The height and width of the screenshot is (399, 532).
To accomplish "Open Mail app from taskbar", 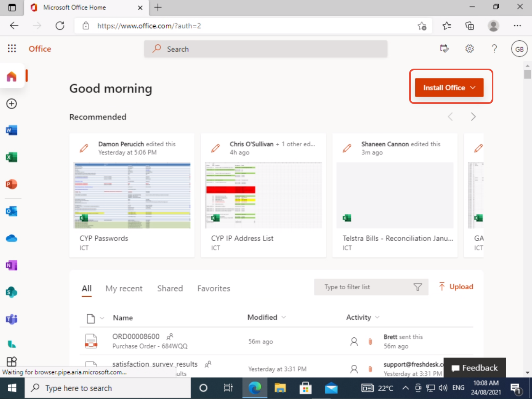I will pyautogui.click(x=331, y=388).
